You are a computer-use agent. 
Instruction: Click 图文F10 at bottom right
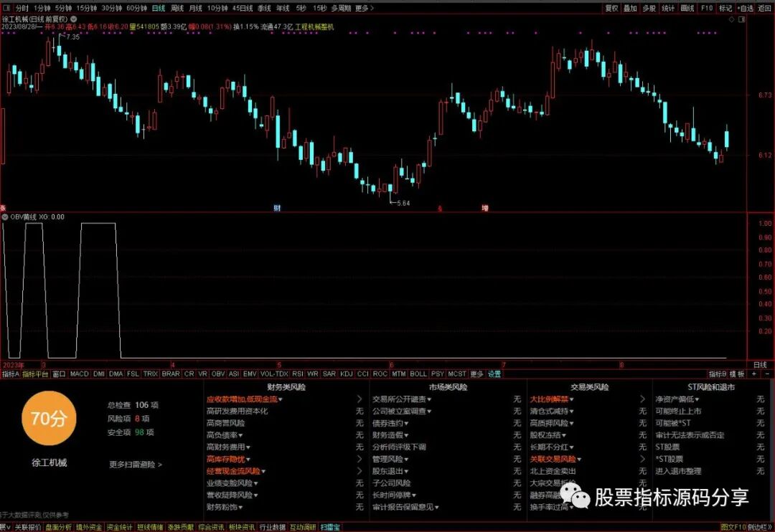733,528
